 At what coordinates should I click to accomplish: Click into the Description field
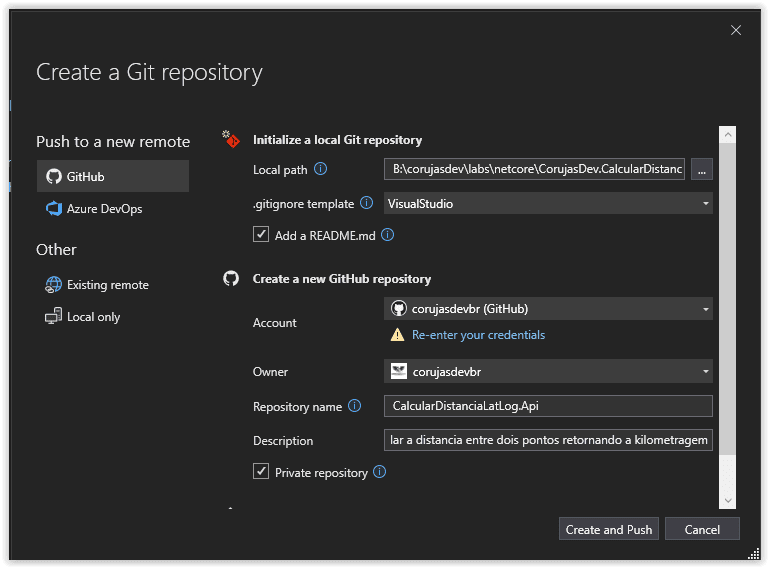(548, 440)
